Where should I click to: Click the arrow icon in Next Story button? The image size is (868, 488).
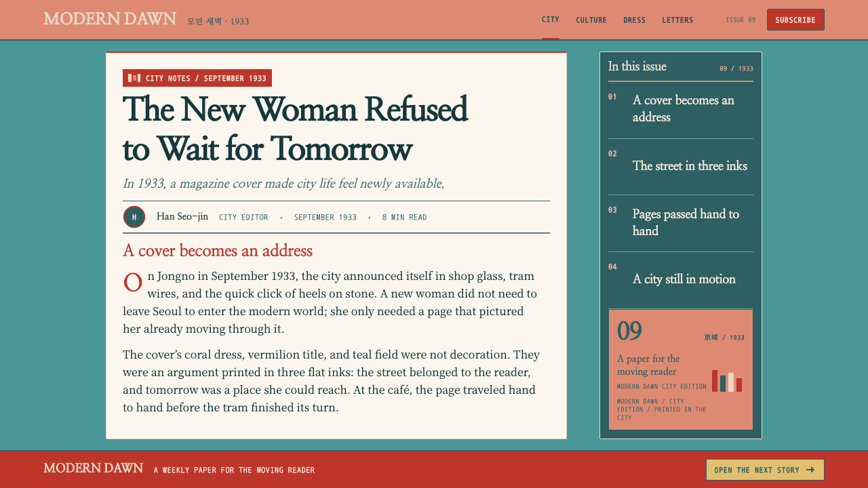810,470
